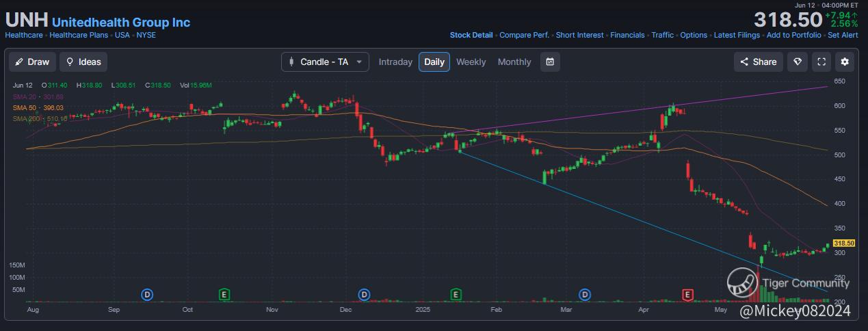Click the SMA 20 legend label
The image size is (868, 331).
[38, 97]
